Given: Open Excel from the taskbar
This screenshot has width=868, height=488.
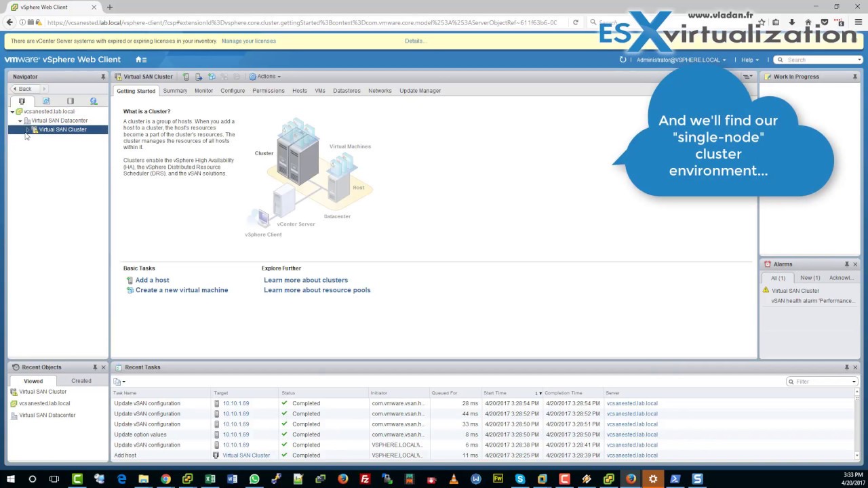Looking at the screenshot, I should click(x=210, y=479).
